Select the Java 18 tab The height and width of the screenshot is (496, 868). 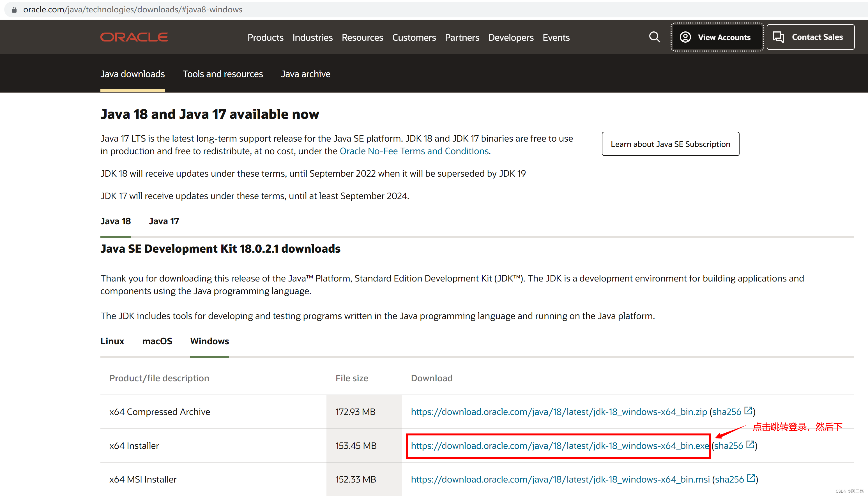[115, 222]
